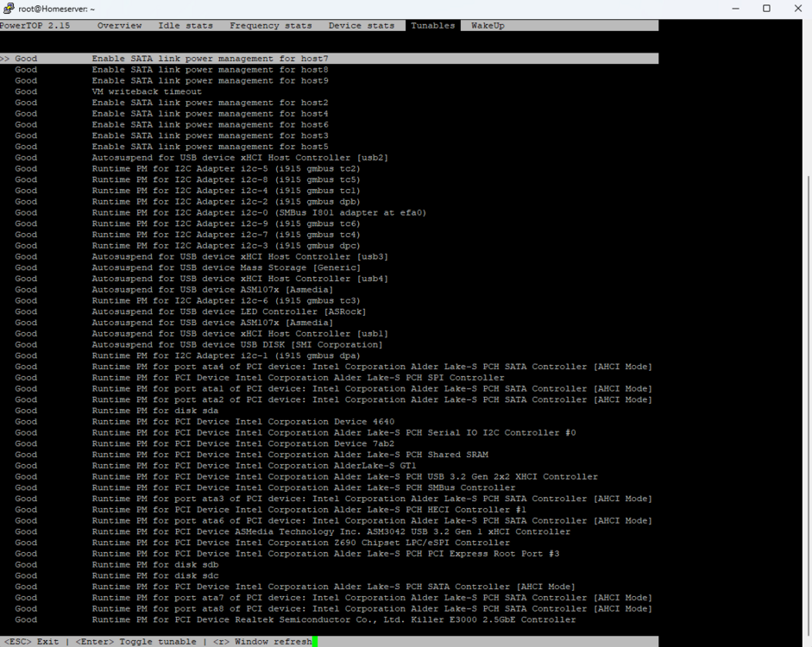Click the PCH SMBus Controller row
The image size is (812, 647).
265,487
